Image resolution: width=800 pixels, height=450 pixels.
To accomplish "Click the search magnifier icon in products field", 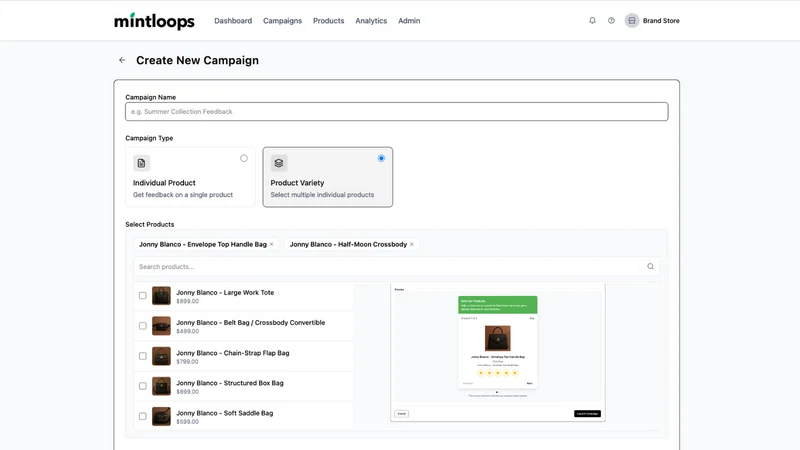I will [651, 266].
